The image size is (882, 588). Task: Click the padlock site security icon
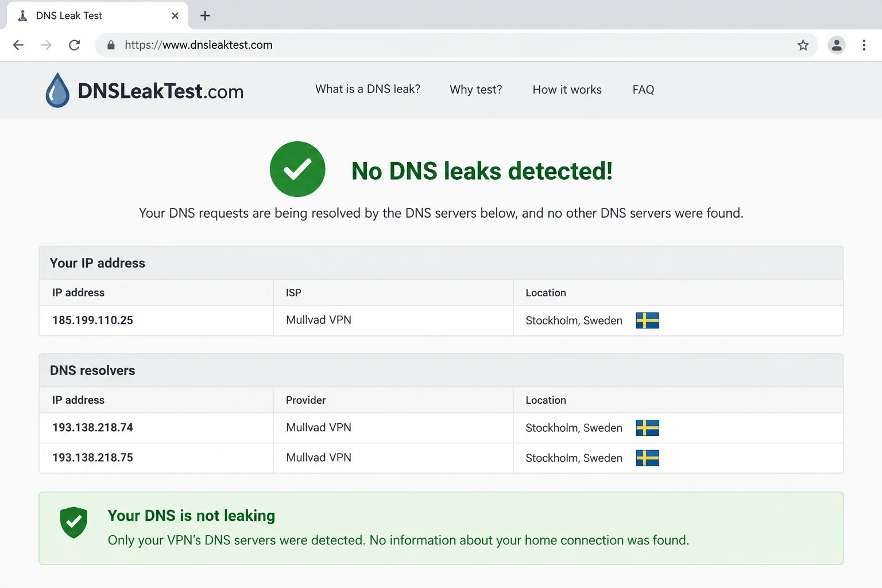pyautogui.click(x=111, y=45)
